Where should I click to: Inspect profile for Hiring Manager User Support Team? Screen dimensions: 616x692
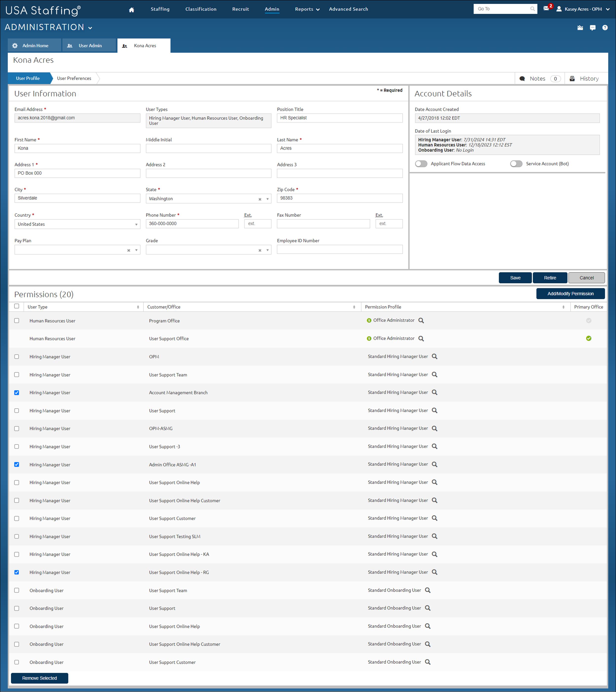coord(434,374)
